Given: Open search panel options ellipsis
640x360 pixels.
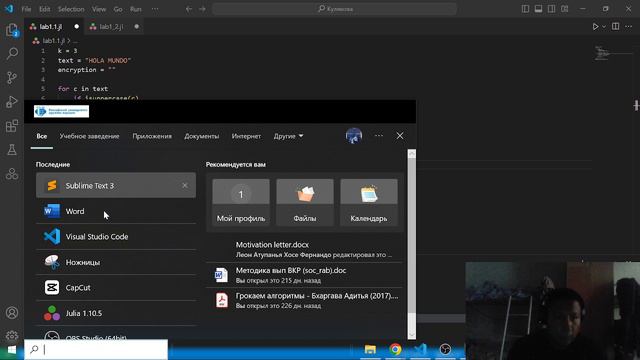Looking at the screenshot, I should 379,136.
